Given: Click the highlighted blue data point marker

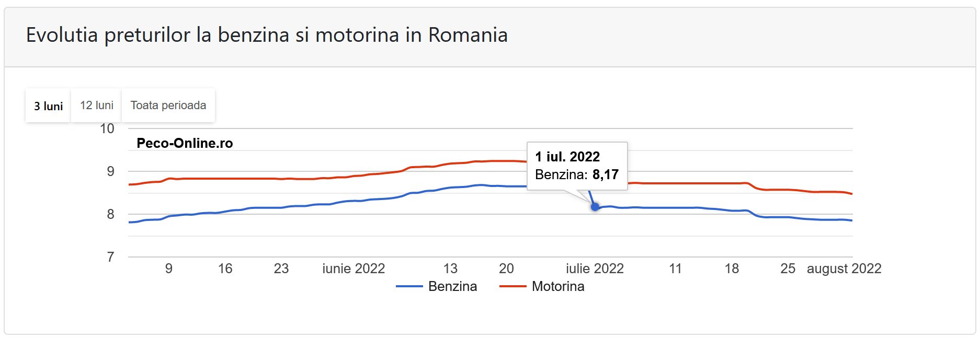Looking at the screenshot, I should [x=595, y=207].
